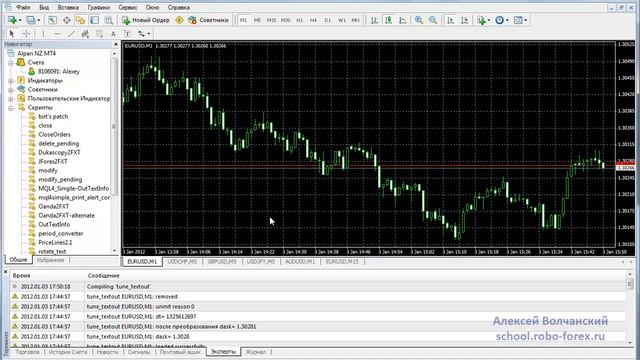Zoom in on the chart
The width and height of the screenshot is (640, 360).
pos(419,20)
